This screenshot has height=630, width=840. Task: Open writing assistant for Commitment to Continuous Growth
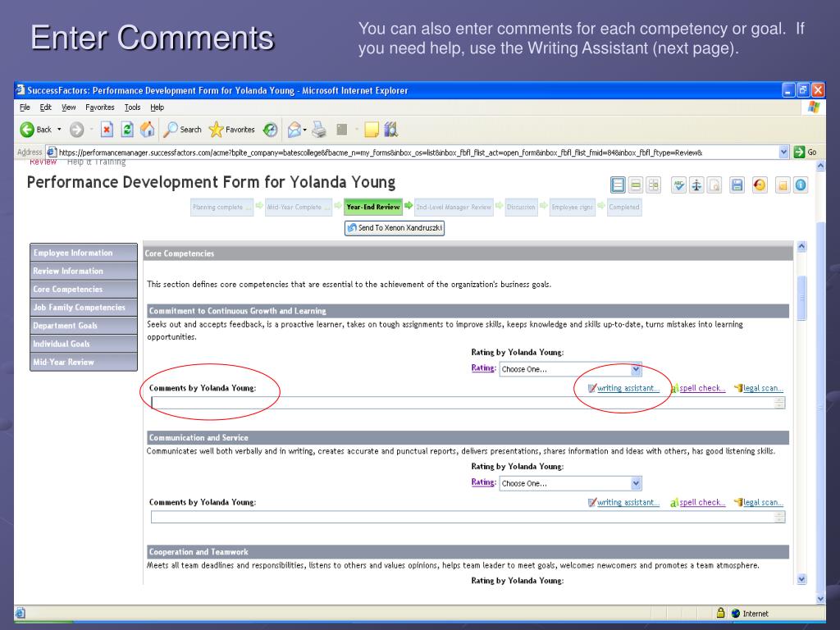(x=628, y=388)
